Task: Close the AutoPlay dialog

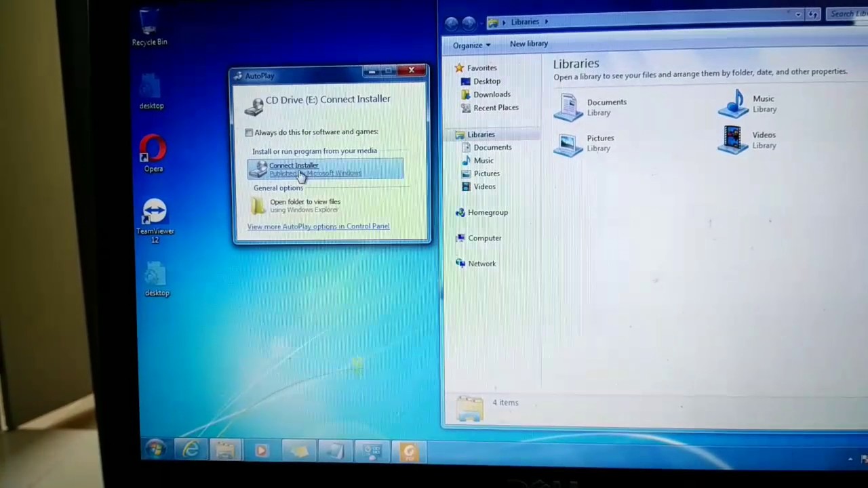Action: [412, 70]
